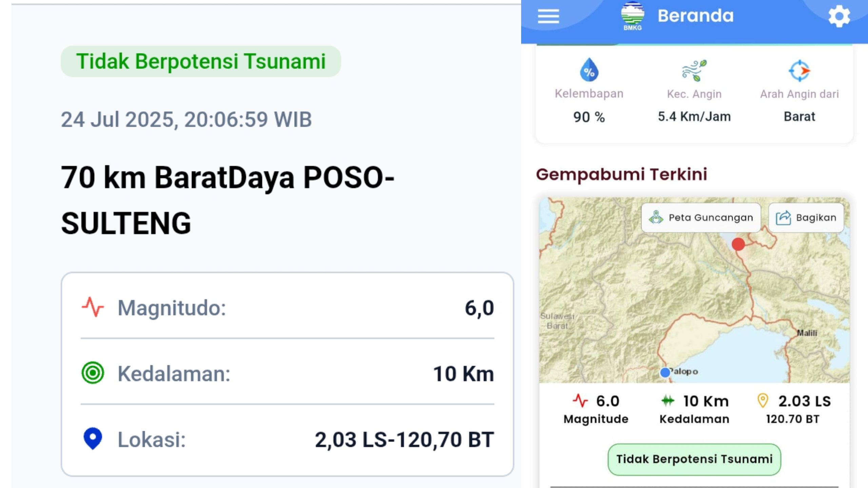Click the red magnitude pulse icon in the detail card

(x=93, y=307)
